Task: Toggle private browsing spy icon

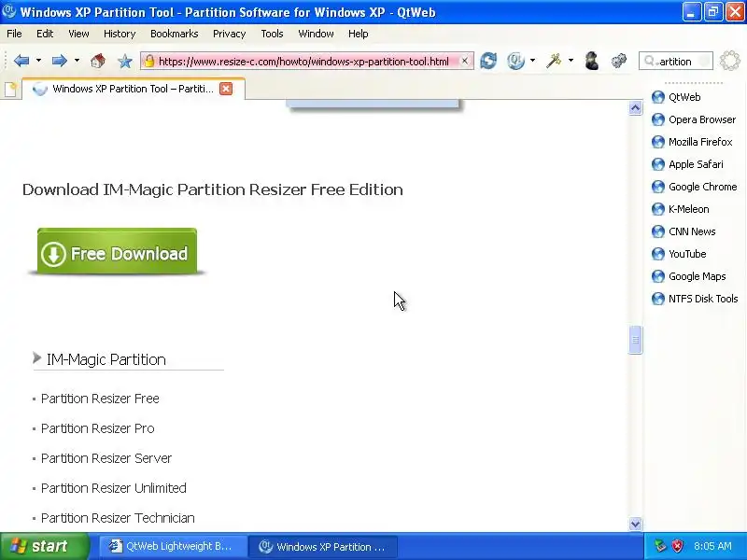Action: tap(592, 61)
